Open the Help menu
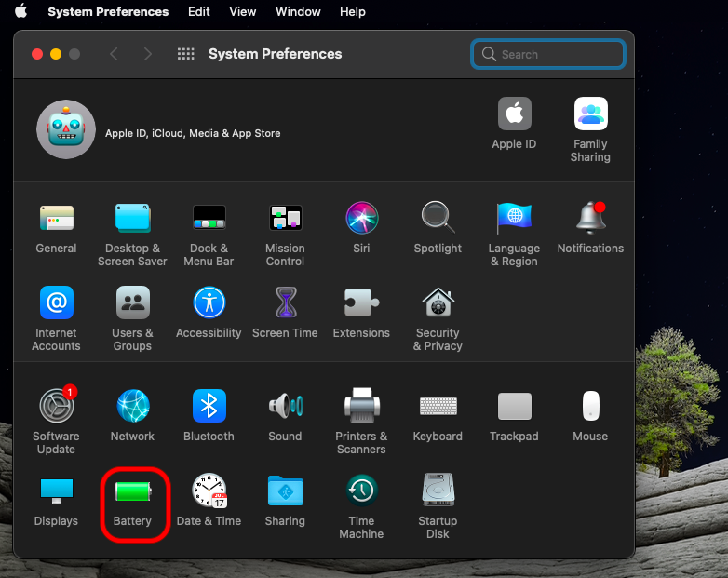Viewport: 728px width, 578px height. pyautogui.click(x=353, y=11)
